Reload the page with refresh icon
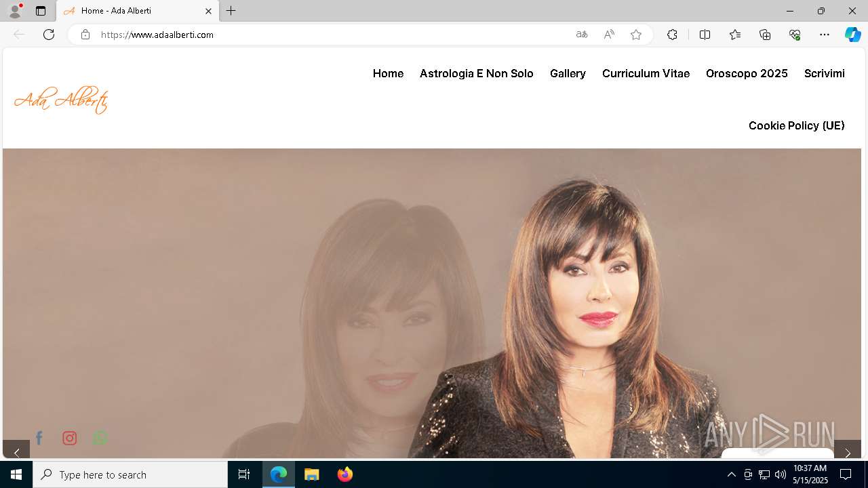 pos(49,35)
